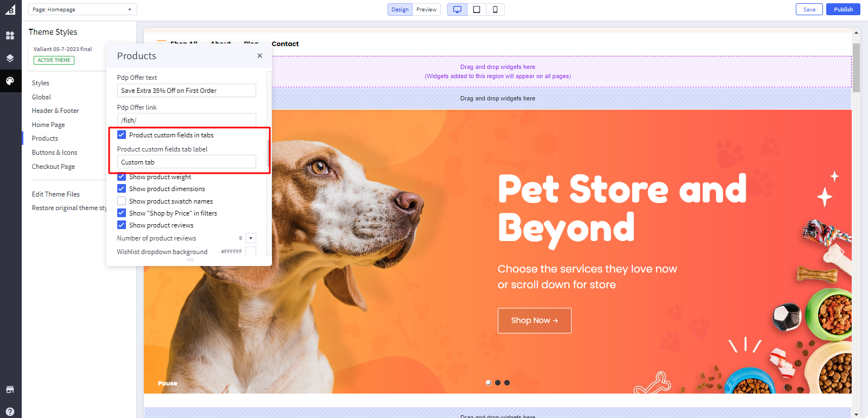The image size is (868, 418).
Task: Click the Publish button
Action: click(843, 9)
